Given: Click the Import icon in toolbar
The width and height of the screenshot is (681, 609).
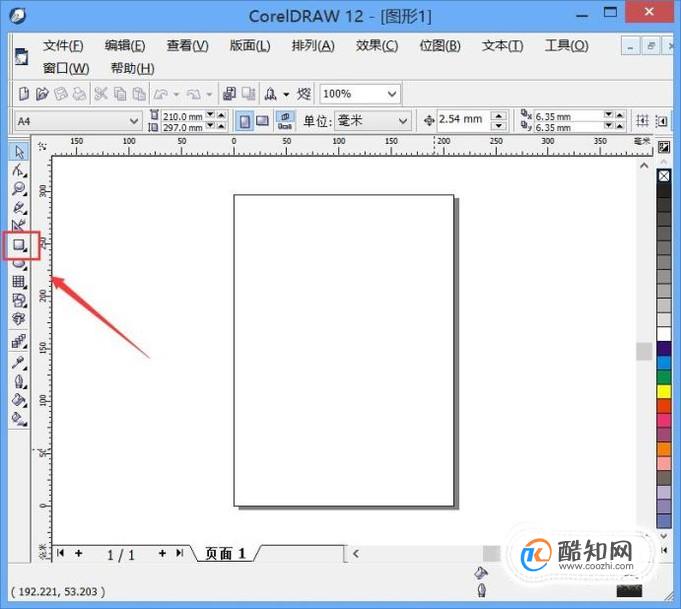Looking at the screenshot, I should click(229, 94).
